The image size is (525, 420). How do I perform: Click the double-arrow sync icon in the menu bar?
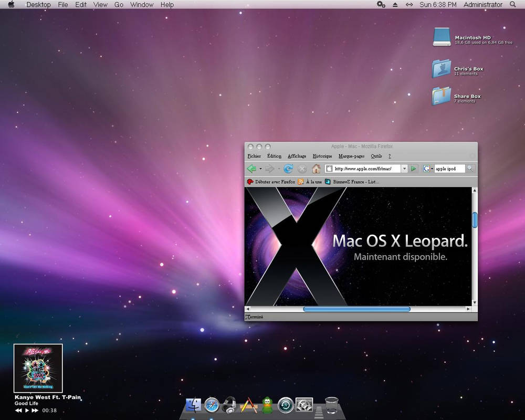click(x=409, y=5)
